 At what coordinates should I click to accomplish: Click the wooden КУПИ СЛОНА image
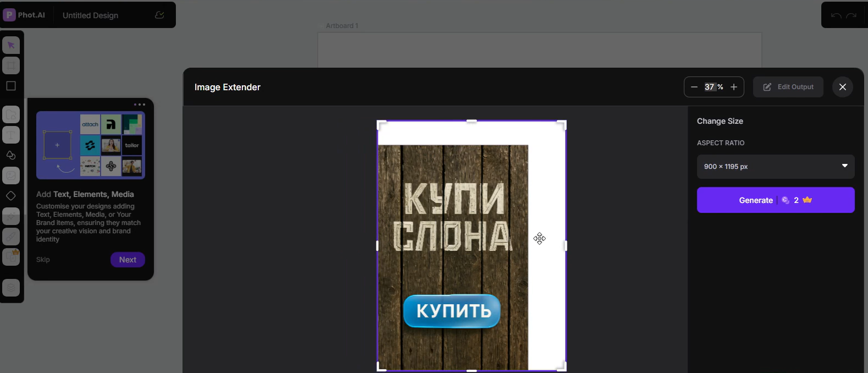453,257
